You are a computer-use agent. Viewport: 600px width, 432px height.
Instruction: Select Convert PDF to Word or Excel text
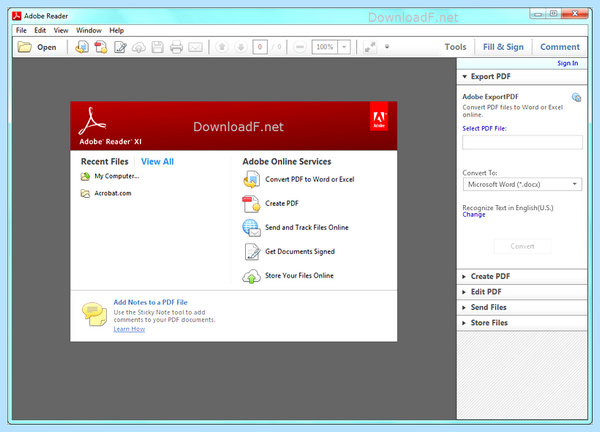point(310,179)
